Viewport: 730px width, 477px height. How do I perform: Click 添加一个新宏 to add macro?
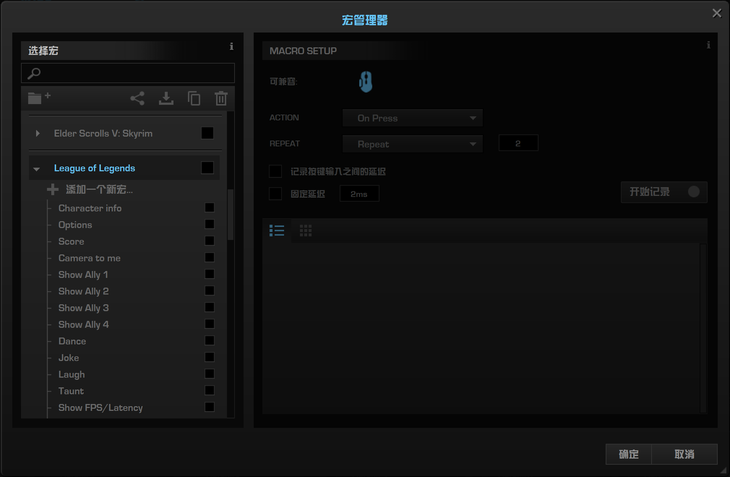point(99,189)
